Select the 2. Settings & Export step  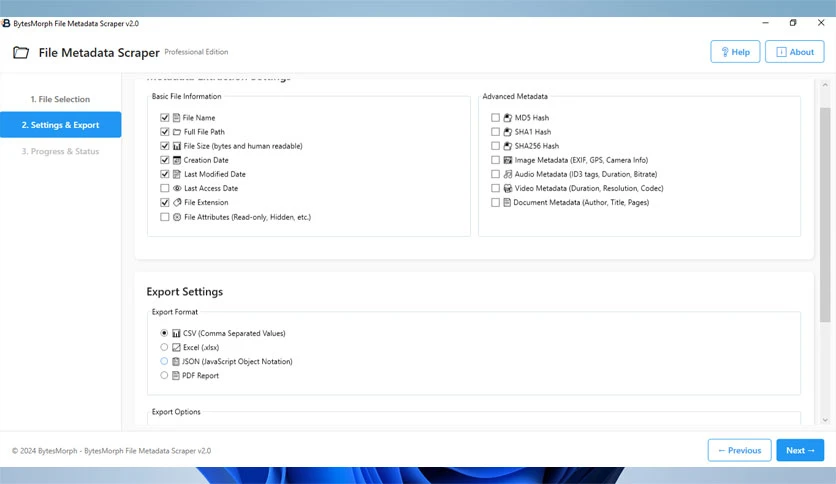[60, 125]
